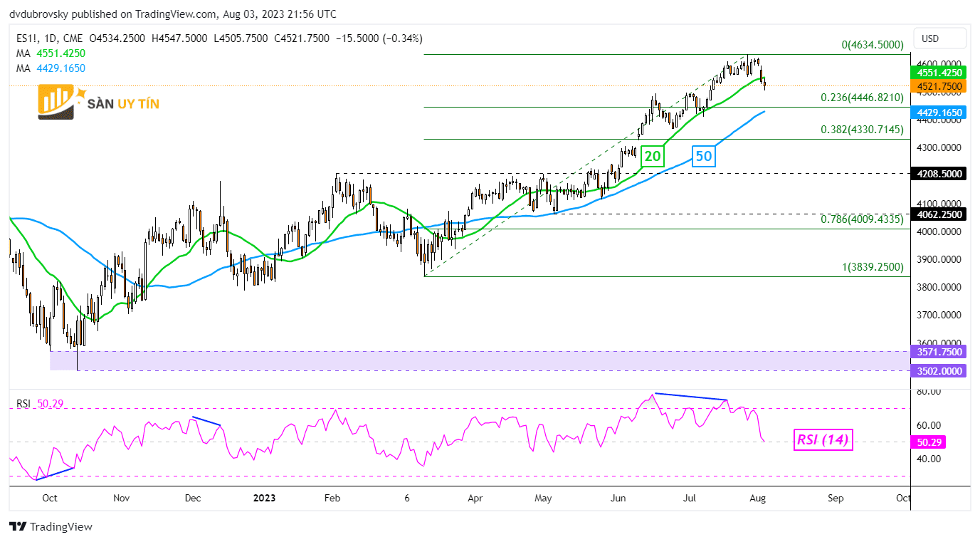Click the Nov label on the time axis
Viewport: 980px width, 542px height.
click(122, 499)
